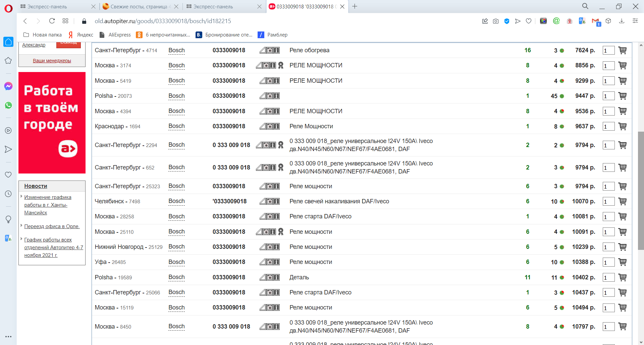Reload the page with the refresh icon
The image size is (644, 345).
(x=52, y=21)
